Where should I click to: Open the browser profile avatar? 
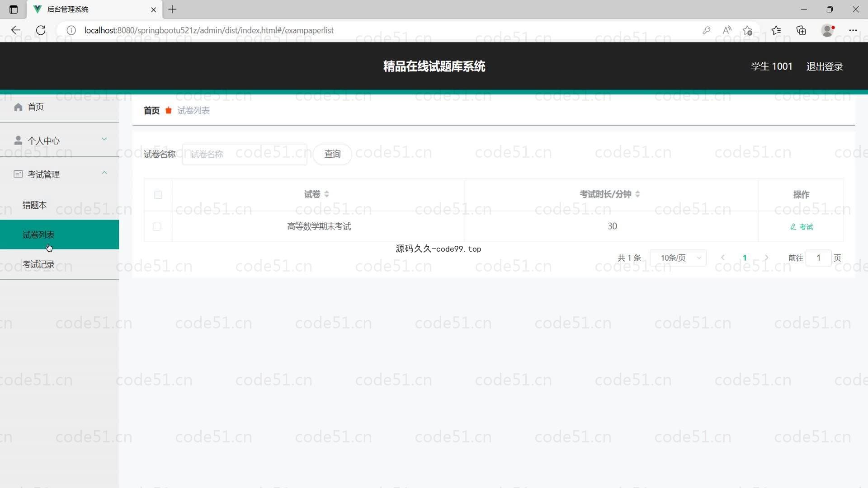827,30
